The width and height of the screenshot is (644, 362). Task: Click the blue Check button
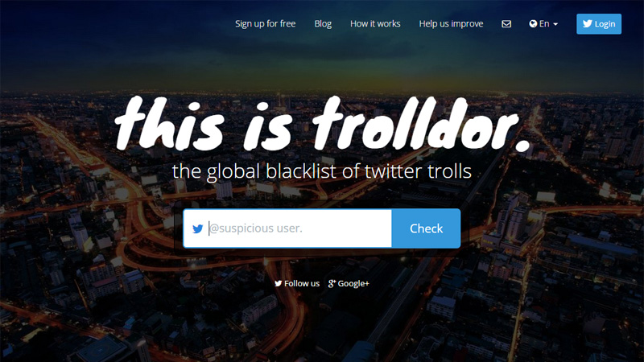click(x=426, y=228)
